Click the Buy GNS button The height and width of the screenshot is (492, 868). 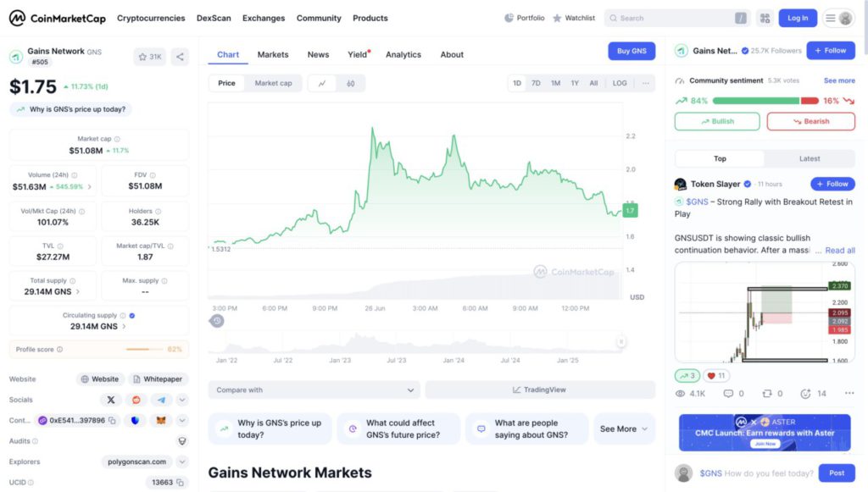[x=632, y=51]
